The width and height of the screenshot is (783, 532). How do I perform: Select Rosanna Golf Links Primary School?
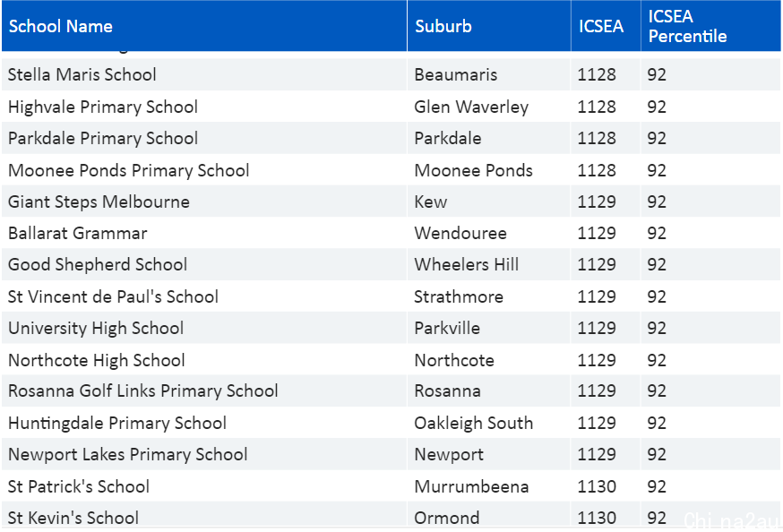click(142, 390)
